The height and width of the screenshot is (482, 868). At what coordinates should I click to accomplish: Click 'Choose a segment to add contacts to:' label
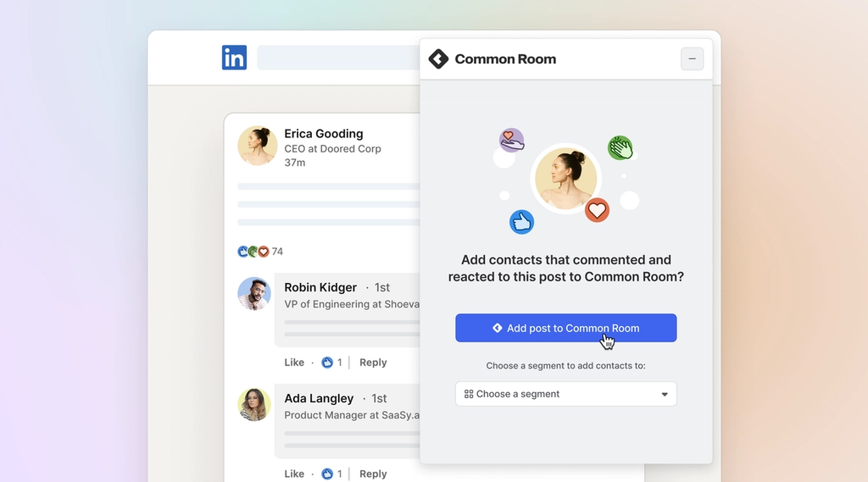coord(565,366)
